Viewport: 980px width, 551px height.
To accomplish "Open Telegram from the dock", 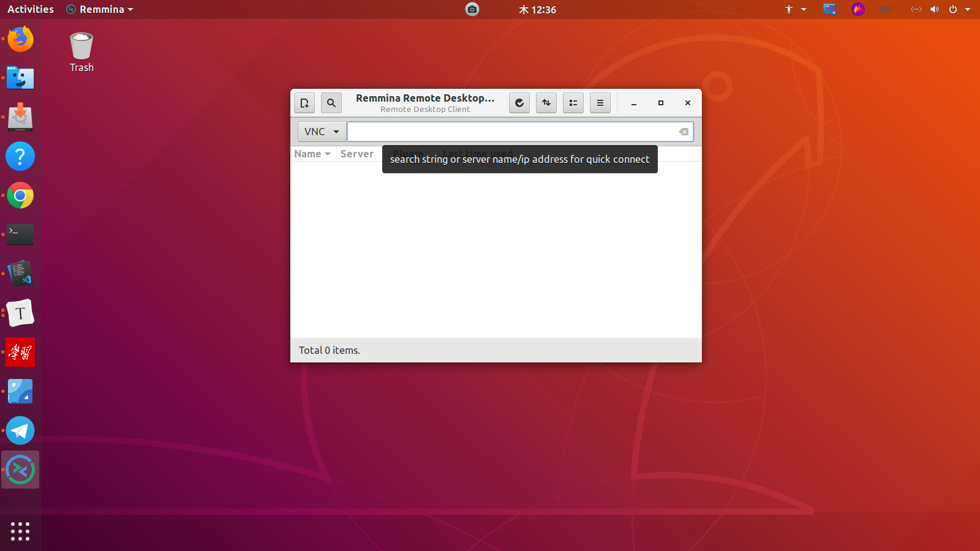I will pyautogui.click(x=20, y=430).
